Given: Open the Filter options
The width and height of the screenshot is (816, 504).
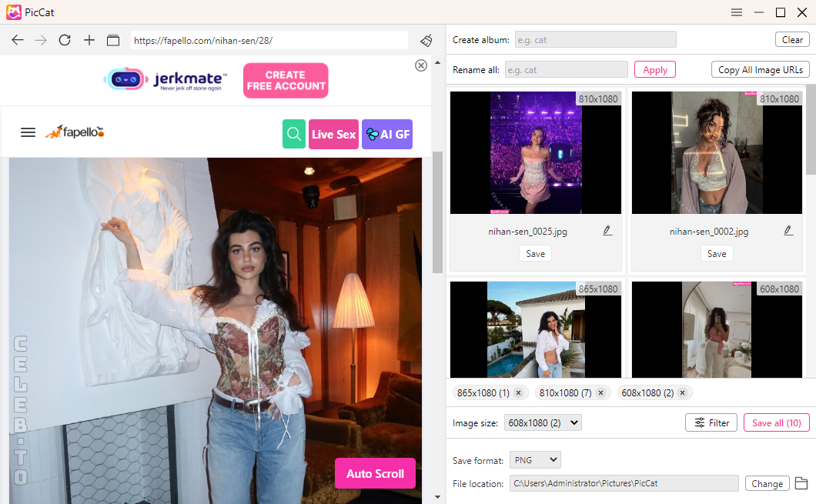Looking at the screenshot, I should coord(711,423).
